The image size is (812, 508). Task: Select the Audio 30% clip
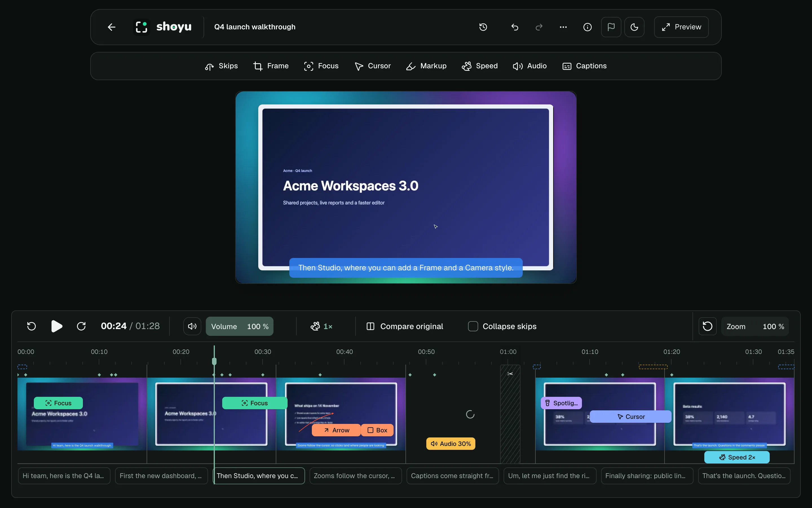pyautogui.click(x=451, y=444)
